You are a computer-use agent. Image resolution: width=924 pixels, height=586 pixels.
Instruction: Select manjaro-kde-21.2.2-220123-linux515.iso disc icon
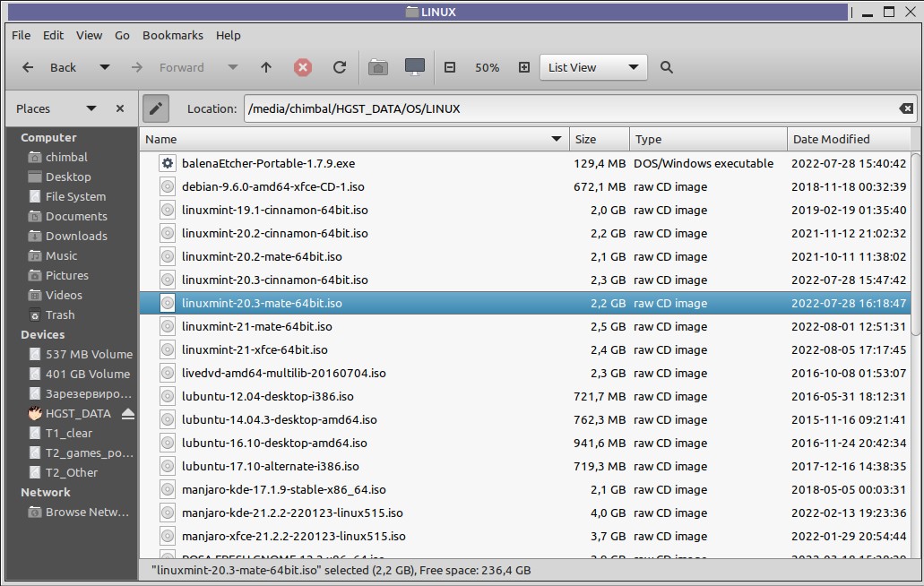[168, 513]
